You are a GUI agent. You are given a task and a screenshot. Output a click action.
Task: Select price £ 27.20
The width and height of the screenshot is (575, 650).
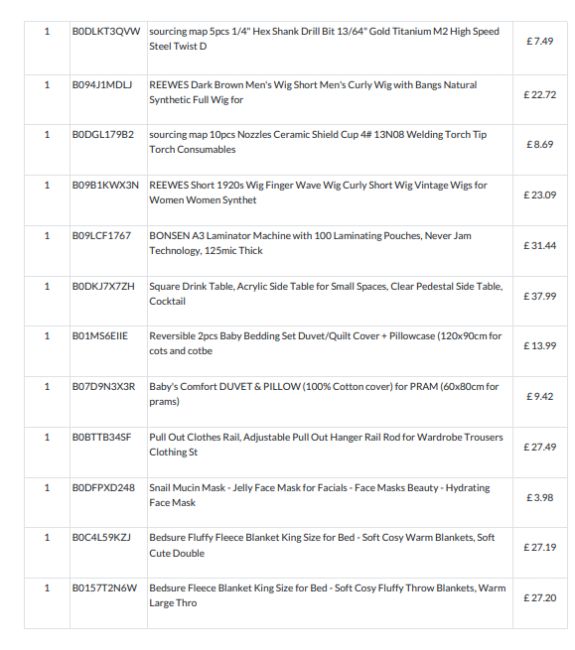(540, 598)
